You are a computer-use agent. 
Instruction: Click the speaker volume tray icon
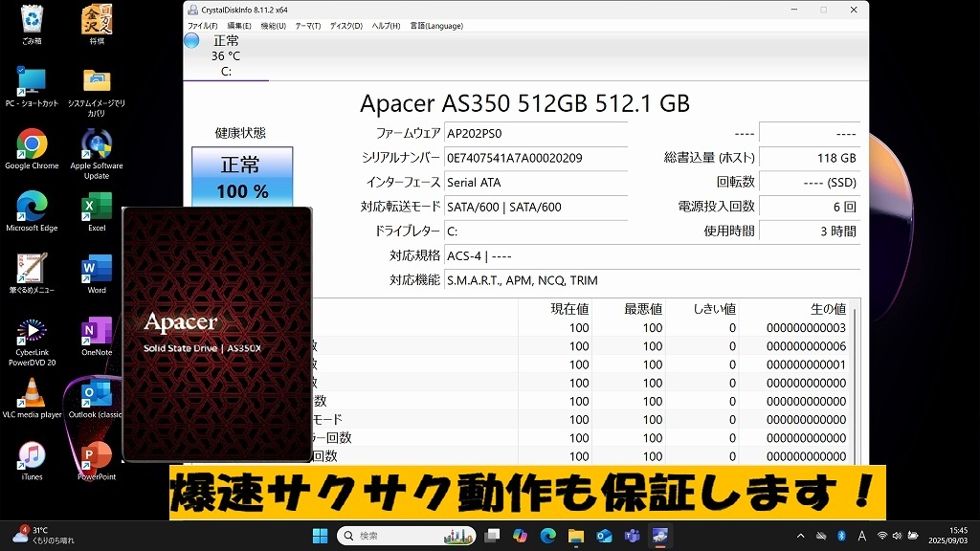point(897,536)
